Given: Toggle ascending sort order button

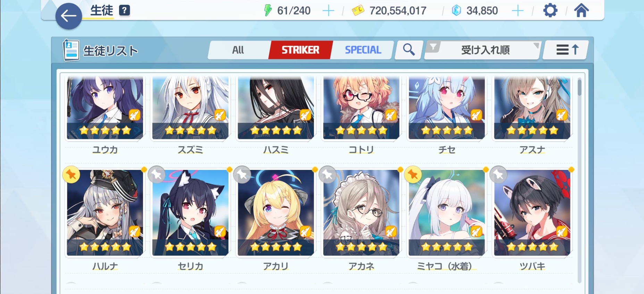Looking at the screenshot, I should [566, 50].
